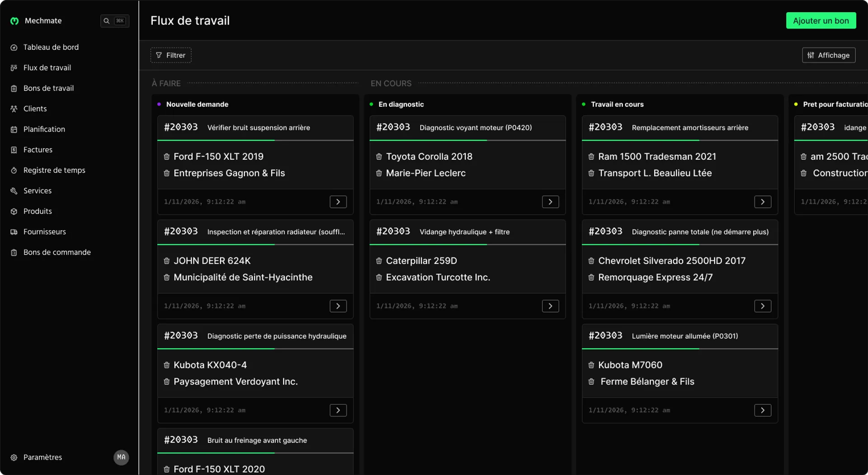
Task: Click the Clients icon in sidebar
Action: [14, 109]
